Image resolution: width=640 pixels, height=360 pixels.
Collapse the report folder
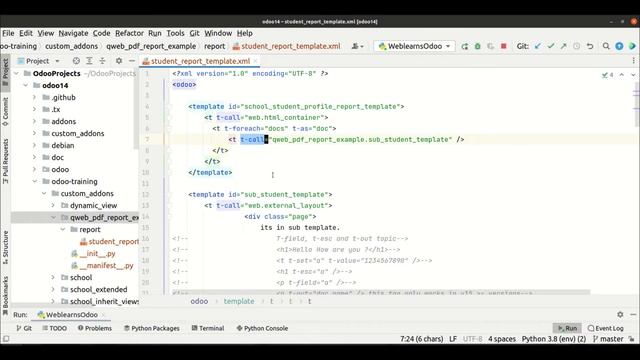point(63,229)
